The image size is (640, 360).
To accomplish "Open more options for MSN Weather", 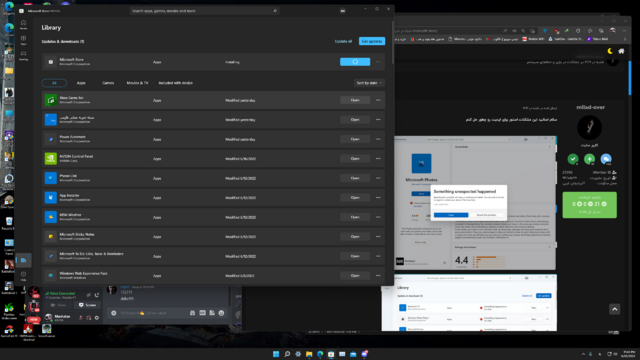I will pyautogui.click(x=378, y=217).
